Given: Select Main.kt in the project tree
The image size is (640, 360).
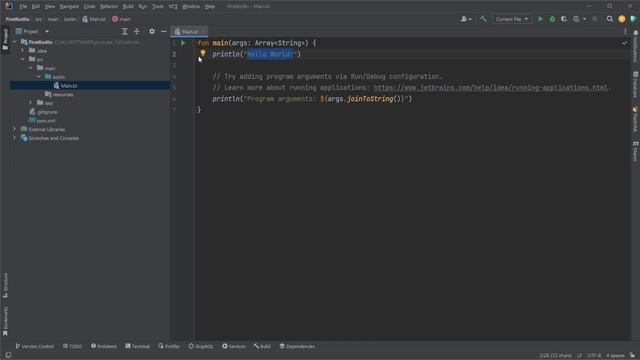Looking at the screenshot, I should tap(69, 86).
